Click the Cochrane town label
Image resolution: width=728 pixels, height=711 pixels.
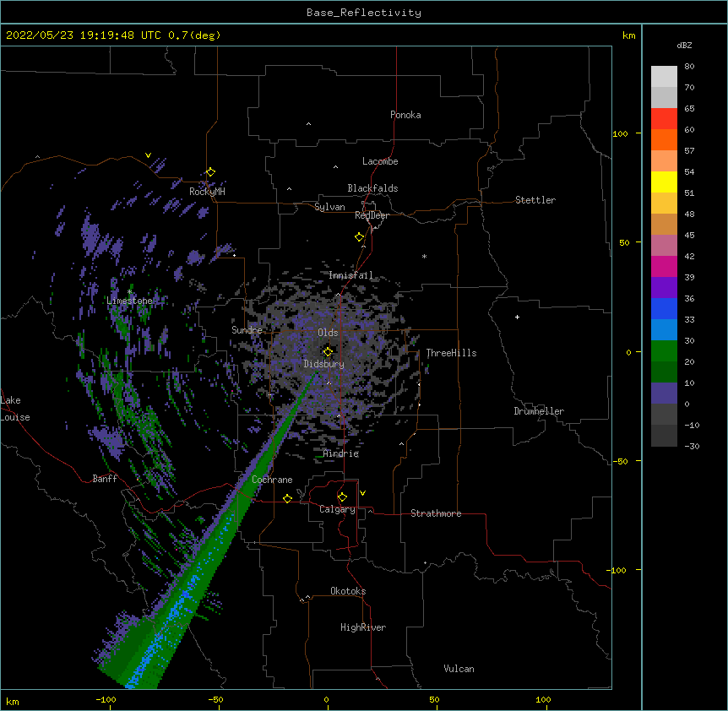click(272, 480)
